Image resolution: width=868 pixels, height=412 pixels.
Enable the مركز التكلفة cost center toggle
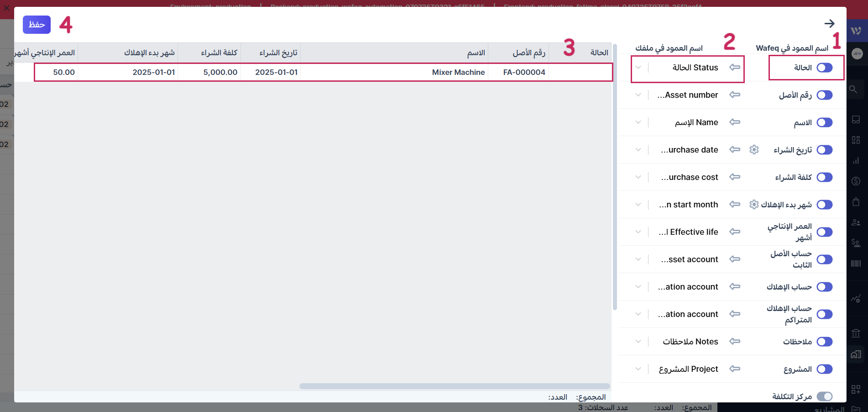tap(824, 396)
